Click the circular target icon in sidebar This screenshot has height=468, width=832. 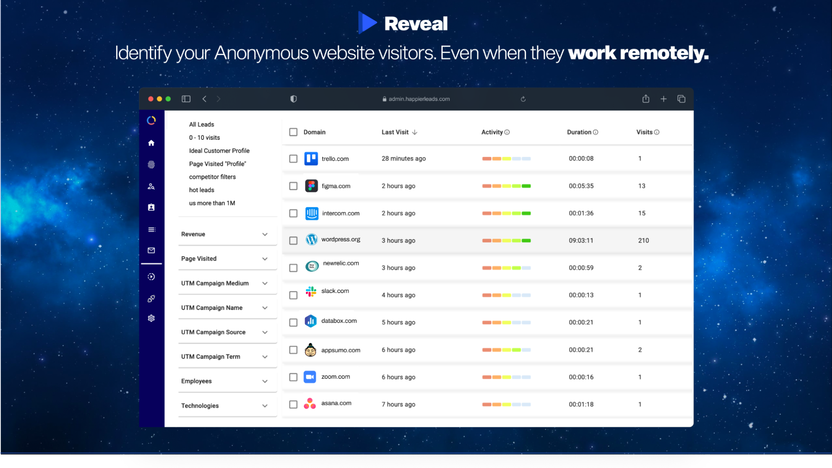click(x=151, y=276)
